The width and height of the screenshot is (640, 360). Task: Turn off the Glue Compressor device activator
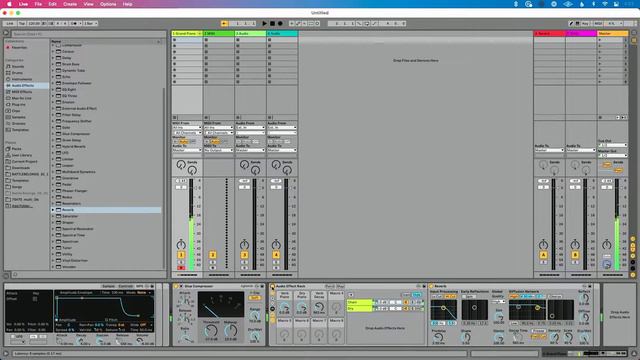click(176, 287)
